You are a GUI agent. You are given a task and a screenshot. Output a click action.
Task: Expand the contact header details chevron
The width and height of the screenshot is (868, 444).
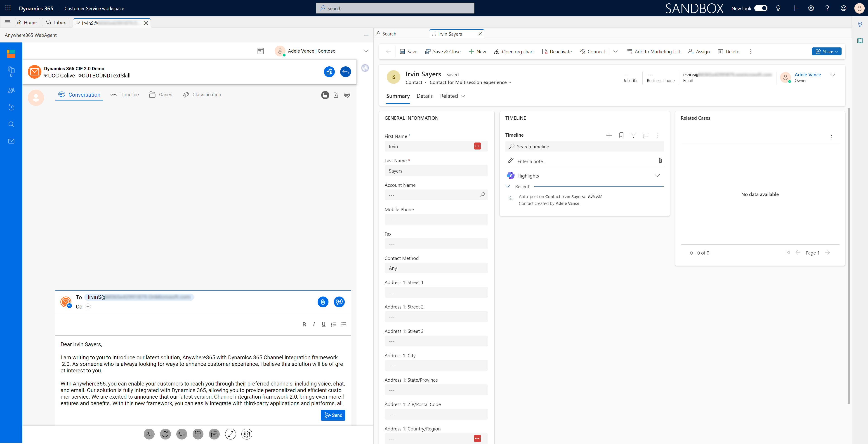832,75
